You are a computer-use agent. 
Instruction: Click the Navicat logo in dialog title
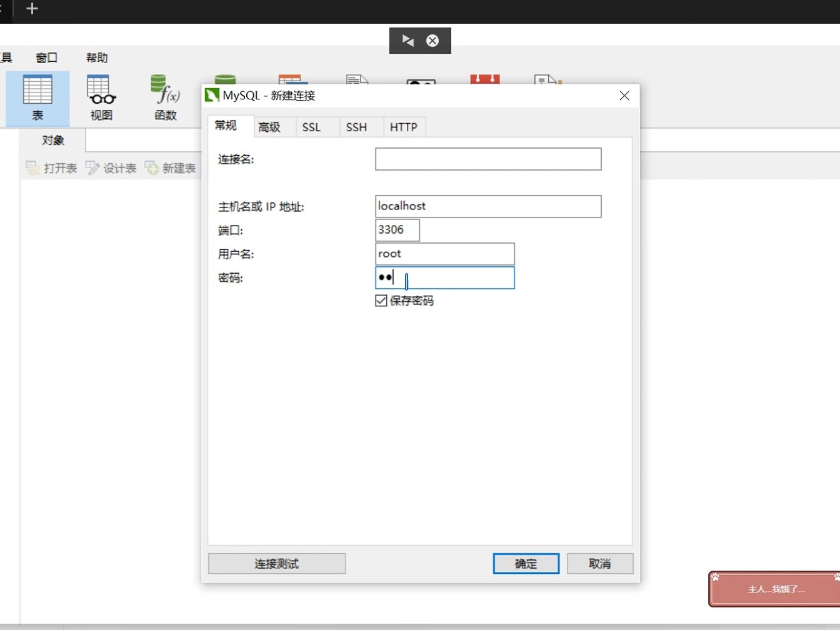pyautogui.click(x=212, y=96)
